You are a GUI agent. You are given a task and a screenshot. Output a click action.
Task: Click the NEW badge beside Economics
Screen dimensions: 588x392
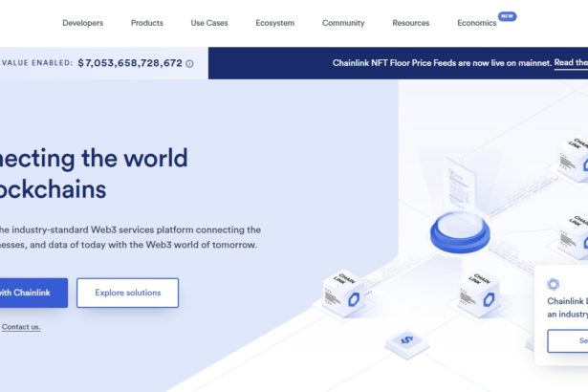[507, 16]
